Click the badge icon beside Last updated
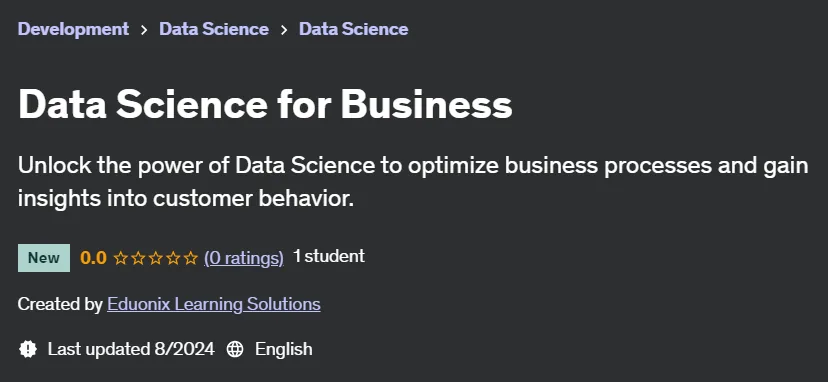Screen dimensions: 828x382 coord(27,349)
